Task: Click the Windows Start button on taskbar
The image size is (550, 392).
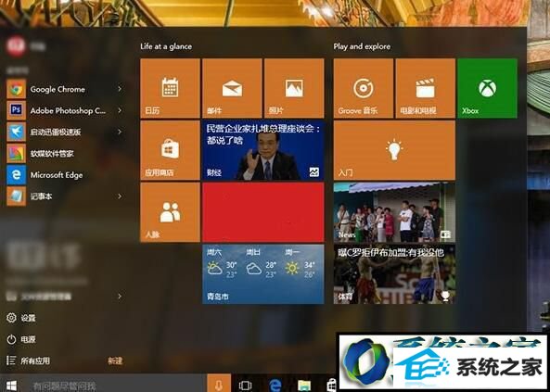Action: (11, 386)
